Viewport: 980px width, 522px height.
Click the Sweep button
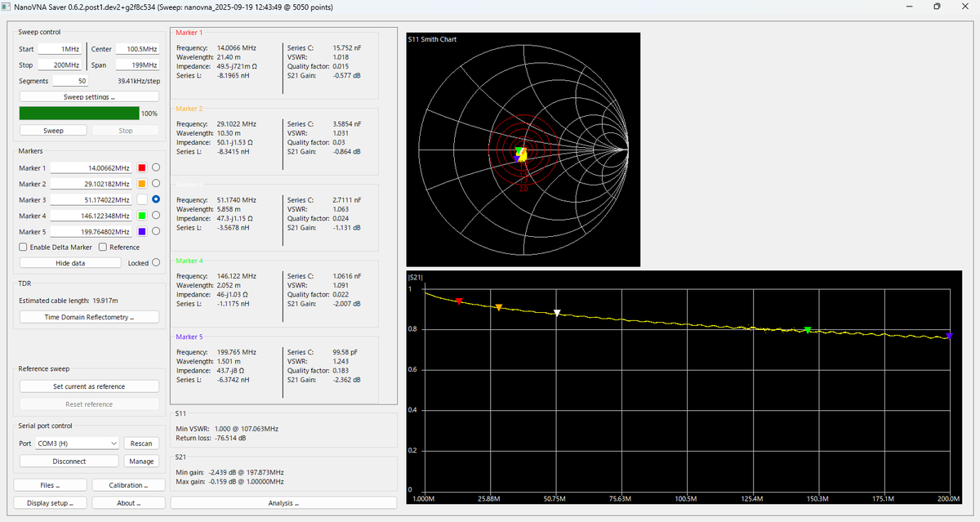point(53,131)
